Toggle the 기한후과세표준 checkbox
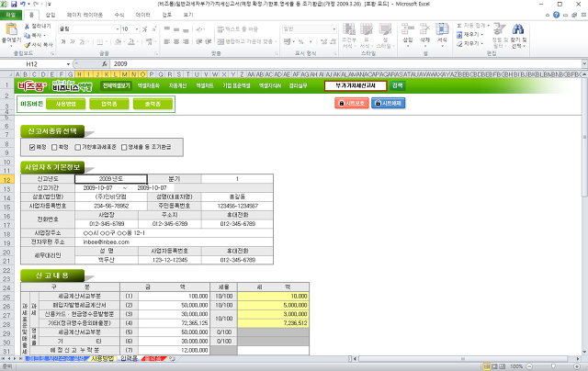Screen dimensions: 588x371 [77, 147]
